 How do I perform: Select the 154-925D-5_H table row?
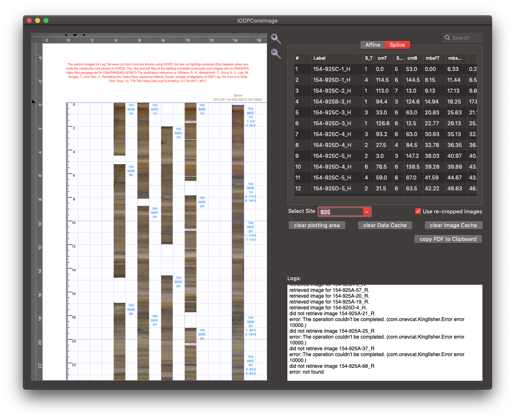click(385, 188)
